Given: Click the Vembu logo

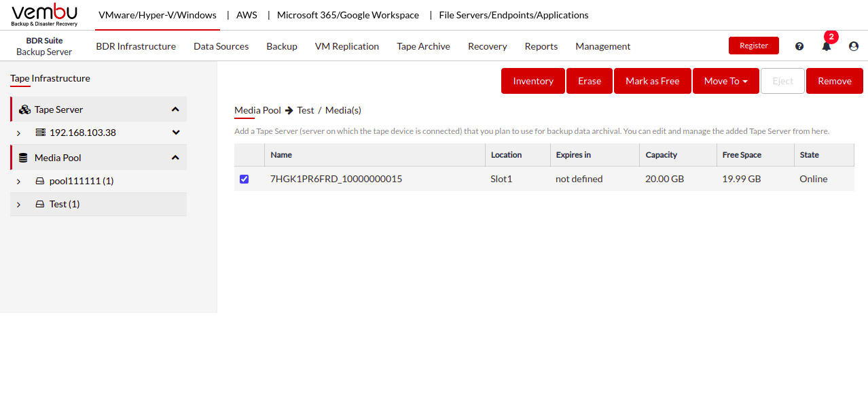Looking at the screenshot, I should point(44,15).
